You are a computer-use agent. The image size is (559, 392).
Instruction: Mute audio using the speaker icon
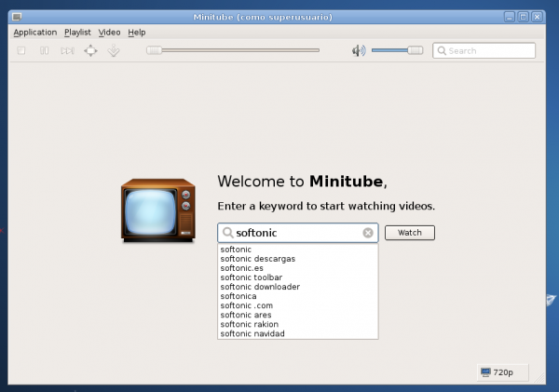click(x=359, y=50)
